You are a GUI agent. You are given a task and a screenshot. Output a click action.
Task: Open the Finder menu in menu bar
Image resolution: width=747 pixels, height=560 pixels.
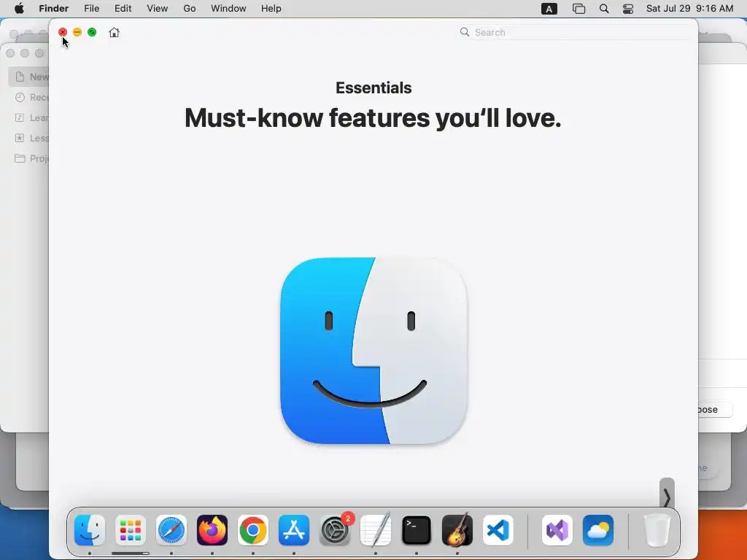click(53, 9)
